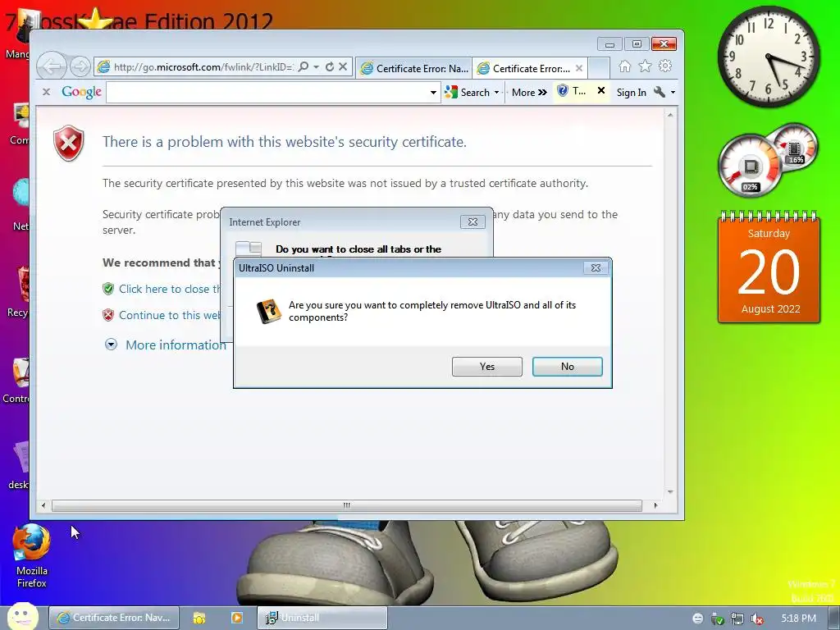The width and height of the screenshot is (840, 630).
Task: Expand the wrench options dropdown arrow
Action: [673, 92]
